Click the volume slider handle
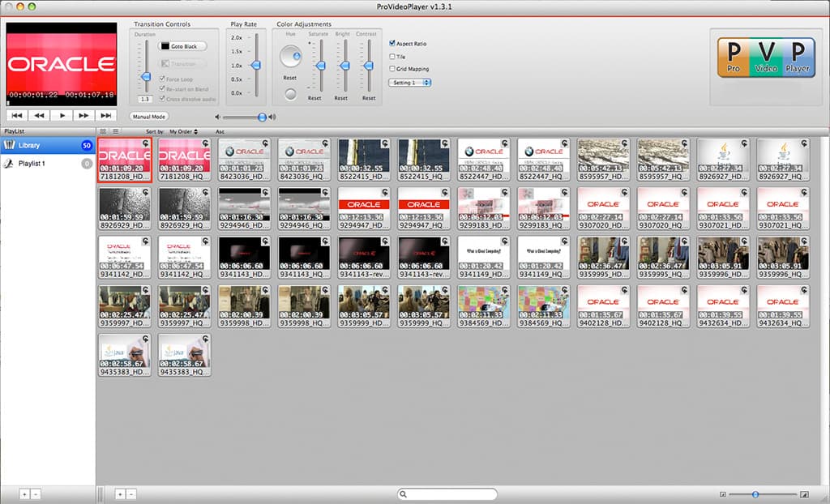This screenshot has height=504, width=830. click(x=262, y=117)
